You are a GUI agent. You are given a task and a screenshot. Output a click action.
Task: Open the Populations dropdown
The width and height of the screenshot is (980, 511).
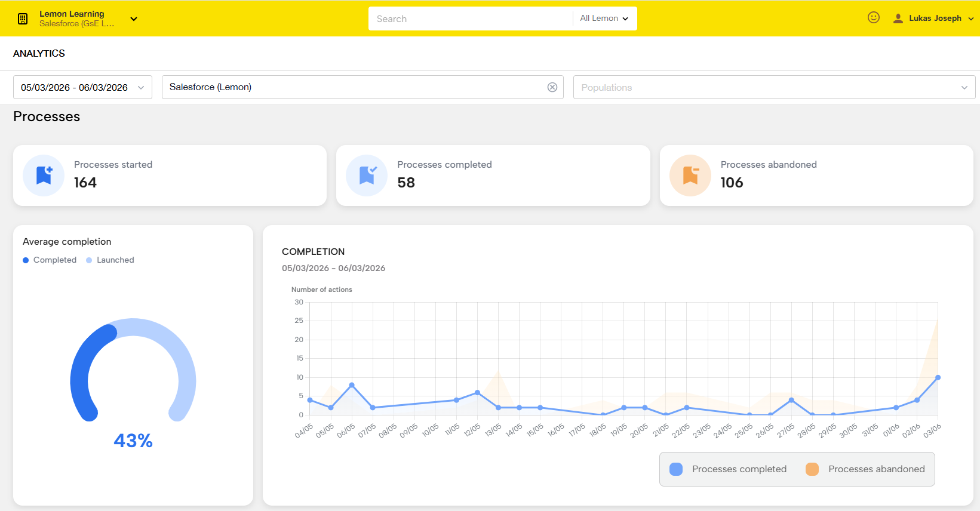pos(774,87)
